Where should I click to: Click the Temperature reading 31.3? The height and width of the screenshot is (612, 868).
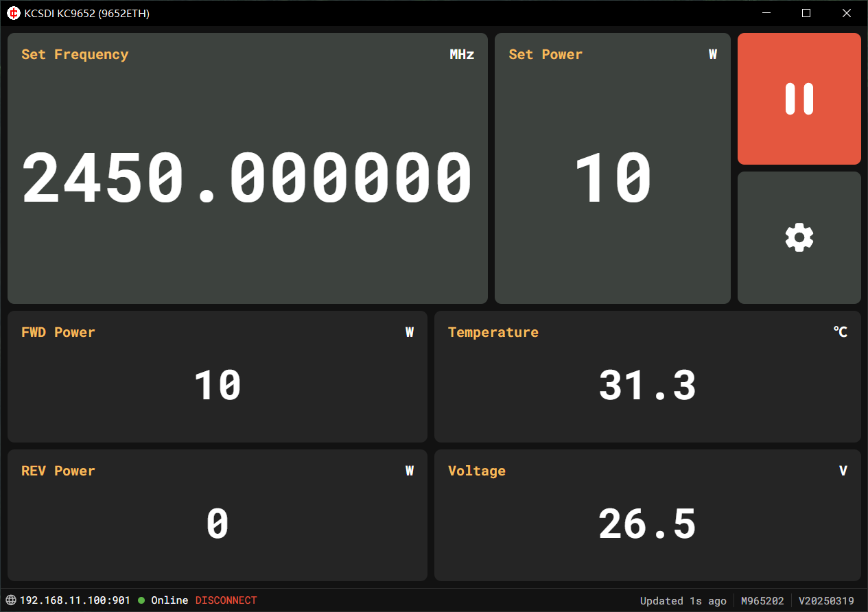pos(647,386)
